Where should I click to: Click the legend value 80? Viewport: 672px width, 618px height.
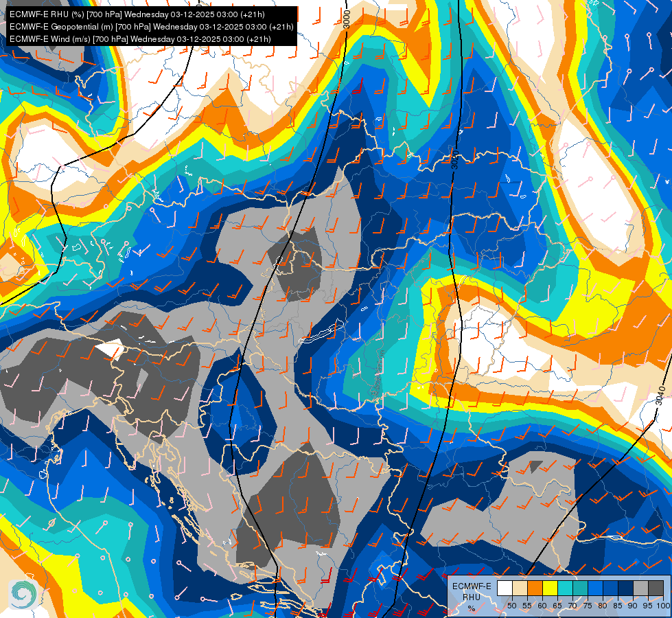(603, 606)
